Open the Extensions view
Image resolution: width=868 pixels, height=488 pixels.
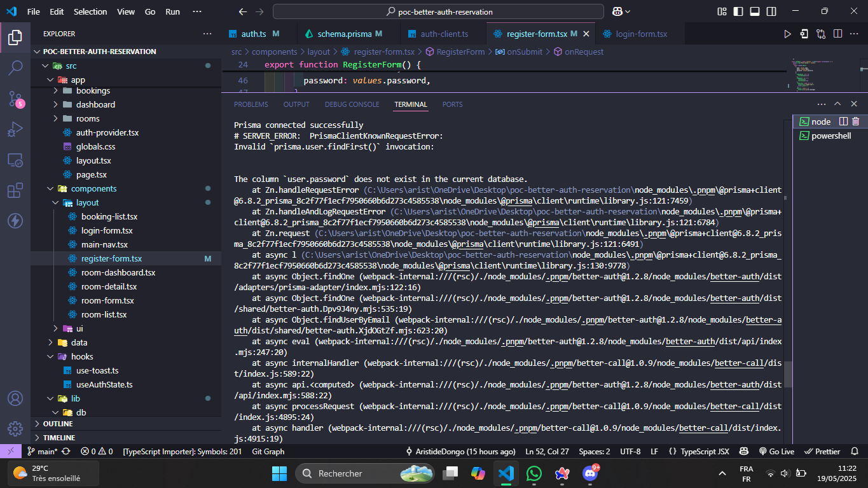pyautogui.click(x=15, y=191)
